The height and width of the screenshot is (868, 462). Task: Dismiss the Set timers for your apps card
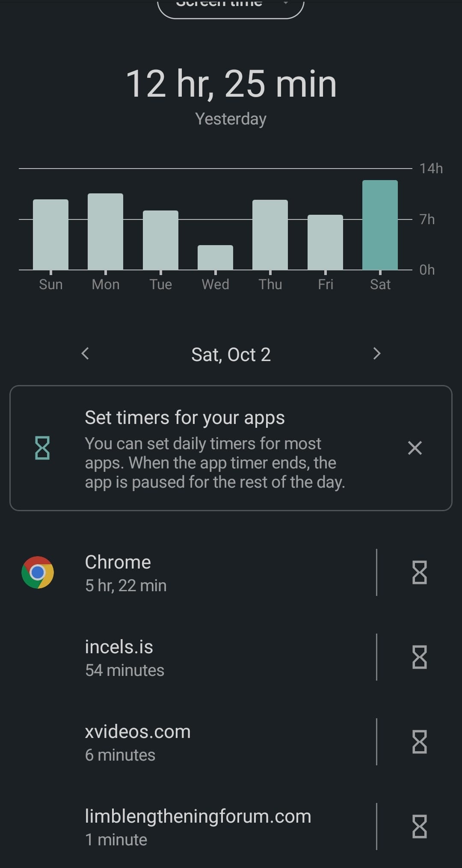click(x=415, y=448)
